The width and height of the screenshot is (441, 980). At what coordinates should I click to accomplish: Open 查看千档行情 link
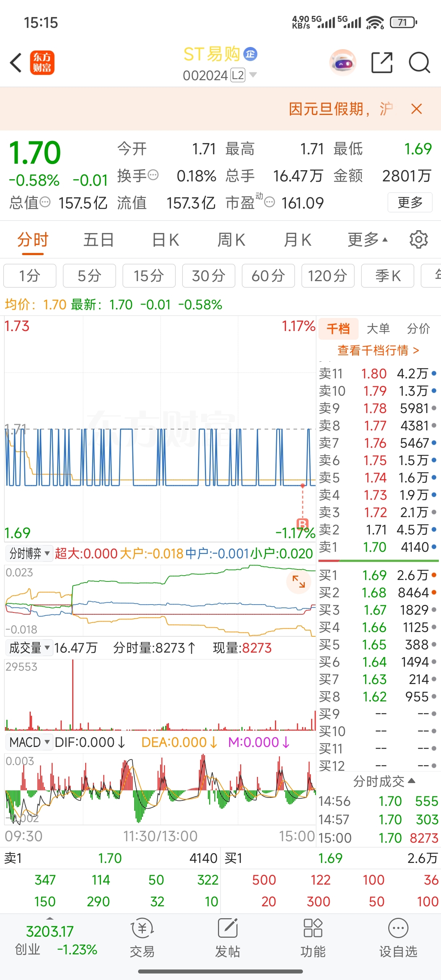point(378,350)
